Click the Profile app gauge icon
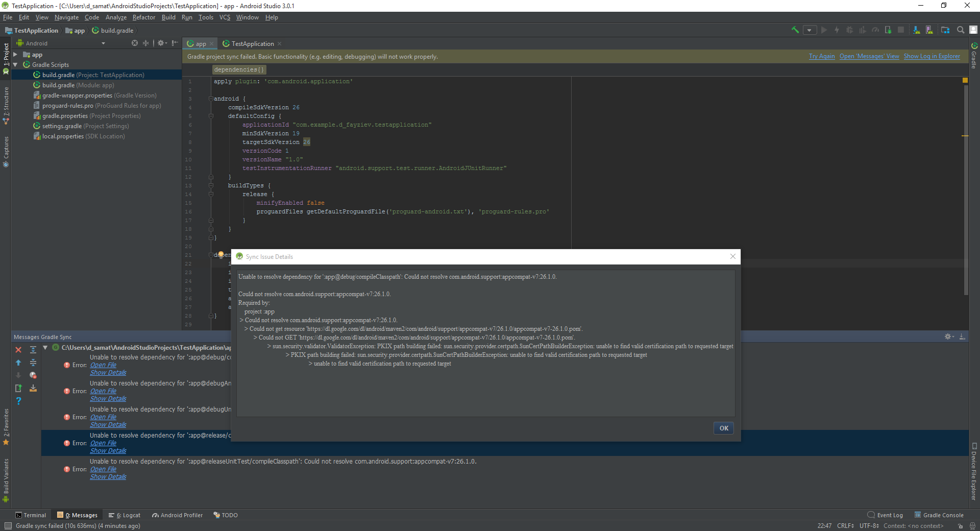Screen dimensions: 980x531 [875, 30]
